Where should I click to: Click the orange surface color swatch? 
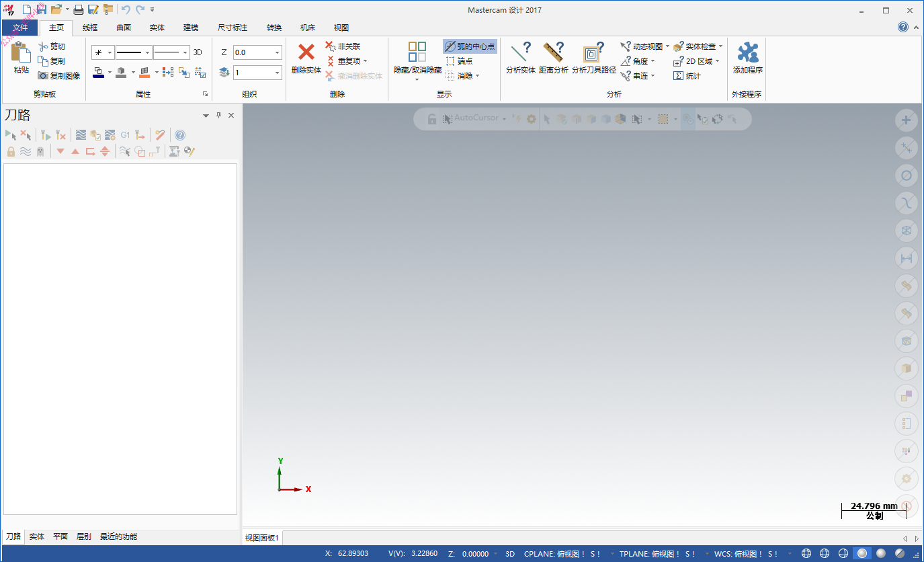click(x=144, y=72)
